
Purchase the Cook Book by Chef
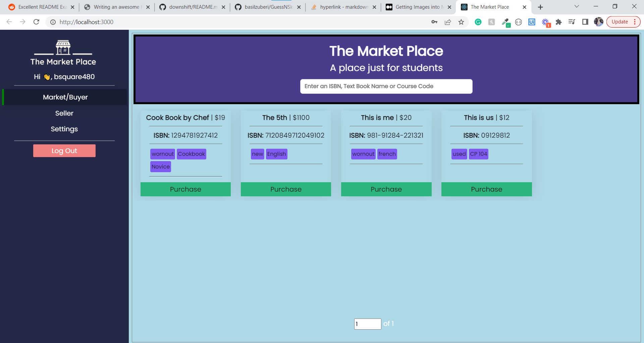185,189
